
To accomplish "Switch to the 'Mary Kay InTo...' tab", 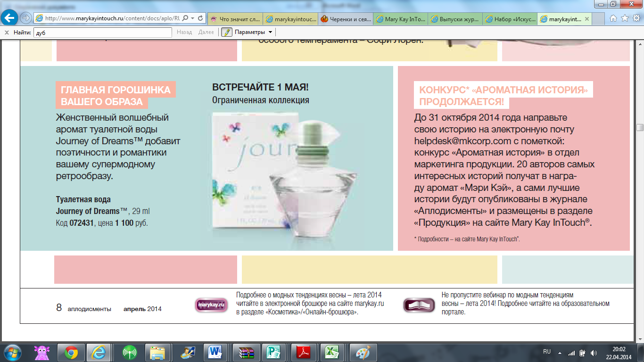I will click(x=401, y=19).
